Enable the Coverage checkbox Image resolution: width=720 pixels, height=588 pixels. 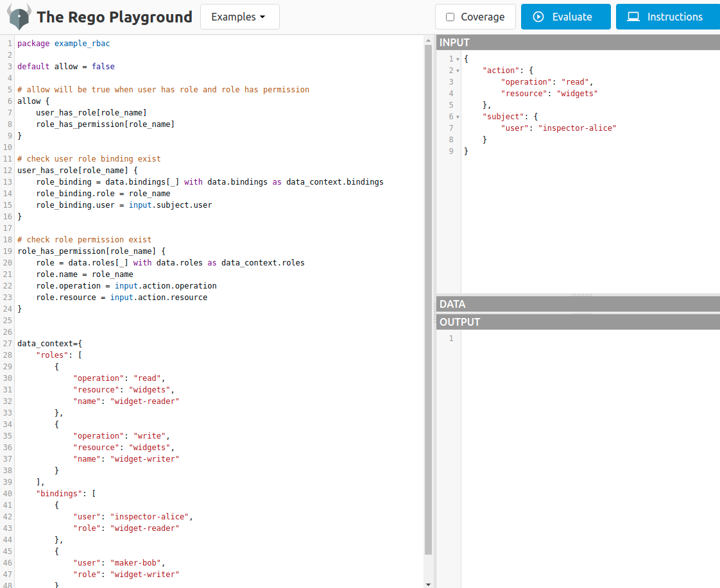tap(450, 17)
